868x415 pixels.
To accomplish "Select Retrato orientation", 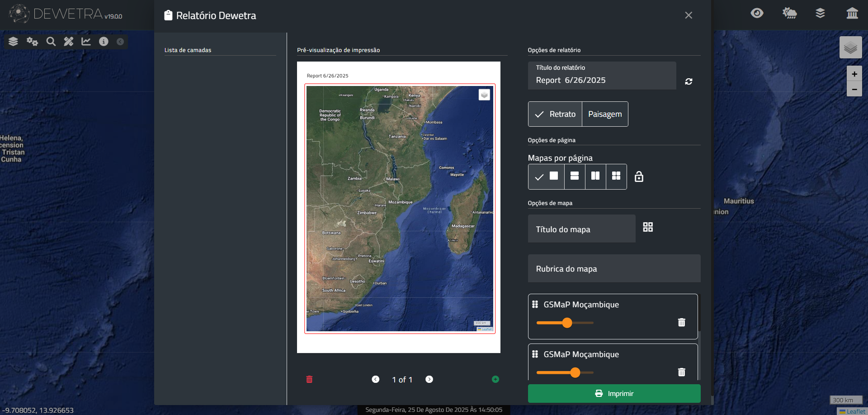I will coord(555,114).
